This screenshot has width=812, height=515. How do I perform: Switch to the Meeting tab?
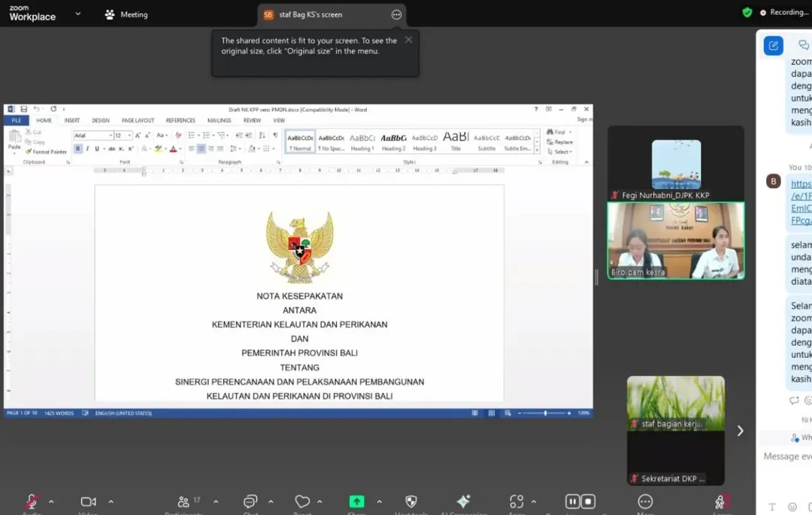[x=126, y=14]
